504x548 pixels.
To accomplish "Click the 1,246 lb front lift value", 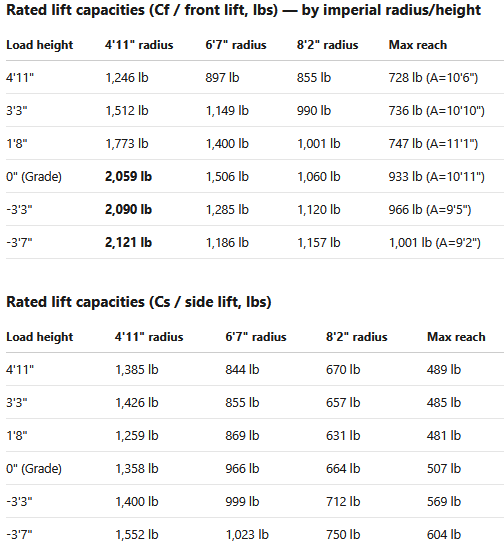I will point(127,78).
